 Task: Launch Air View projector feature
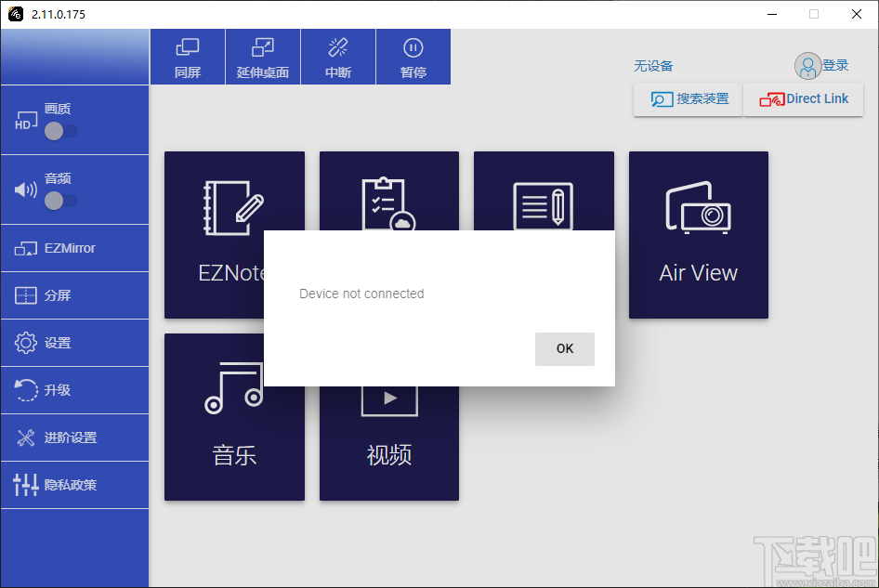point(698,234)
